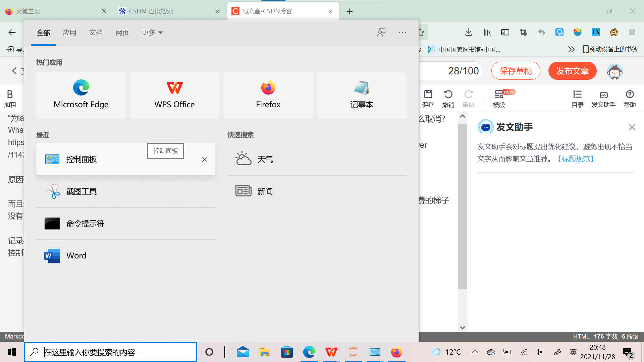
Task: Unmute the system volume tray icon
Action: tap(539, 352)
